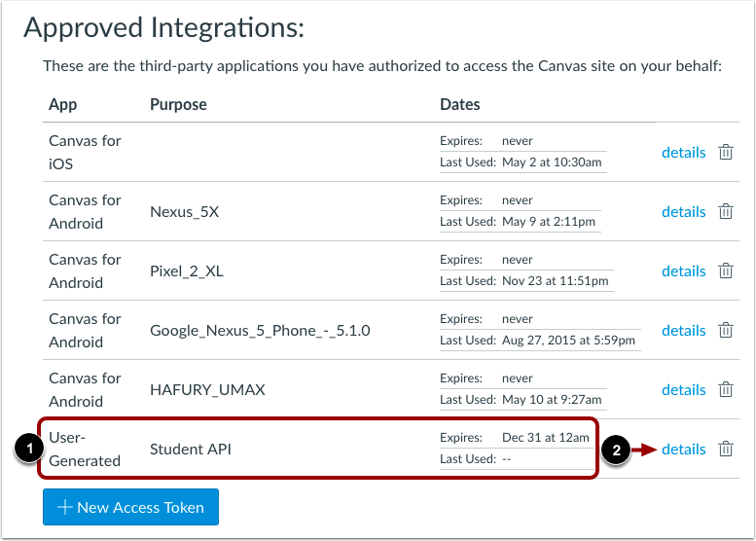Click the third-party applications description sentence
The image size is (756, 541).
pos(382,65)
